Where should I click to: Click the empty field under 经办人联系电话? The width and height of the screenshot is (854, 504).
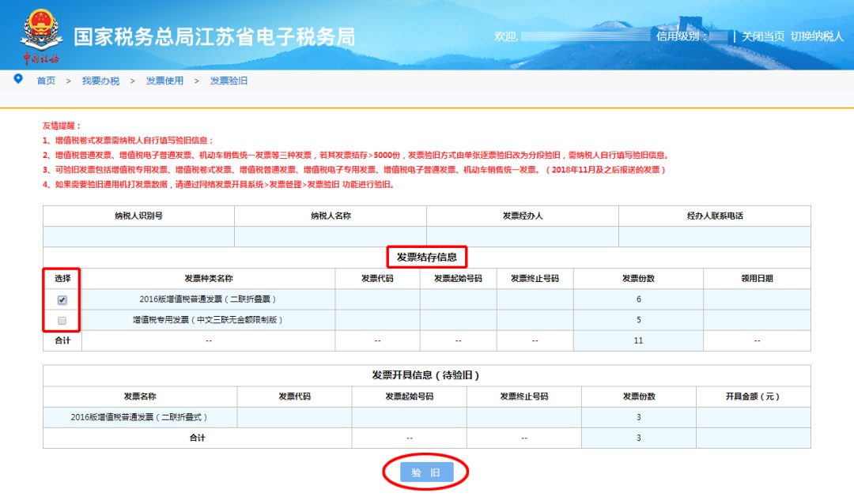pyautogui.click(x=715, y=237)
